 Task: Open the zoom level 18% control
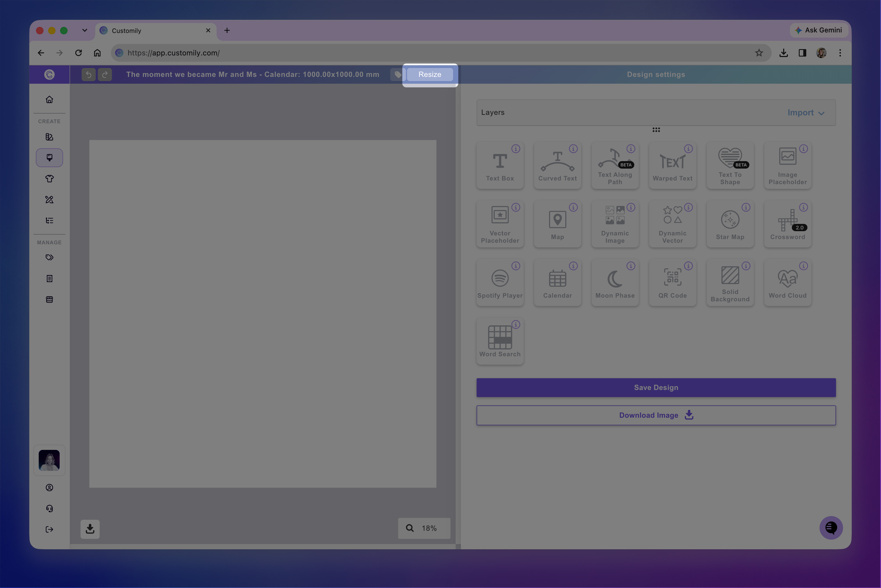(424, 528)
